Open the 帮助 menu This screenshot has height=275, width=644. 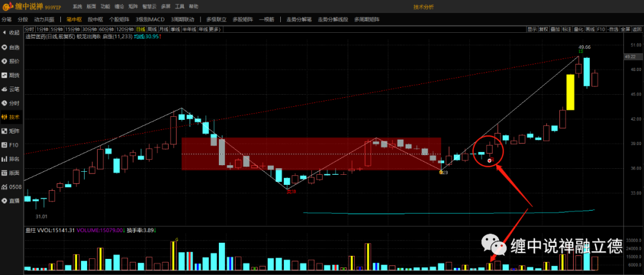[193, 7]
